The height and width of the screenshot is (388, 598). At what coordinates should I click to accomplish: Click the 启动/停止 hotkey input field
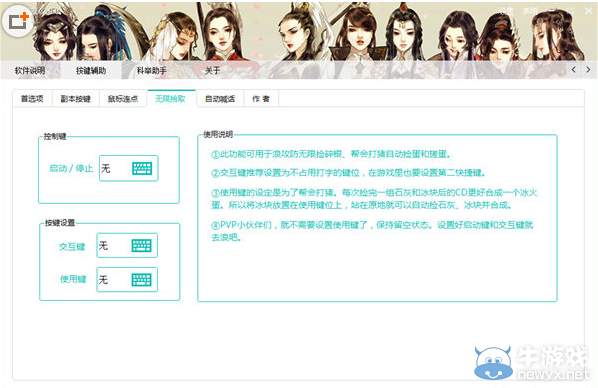click(129, 168)
